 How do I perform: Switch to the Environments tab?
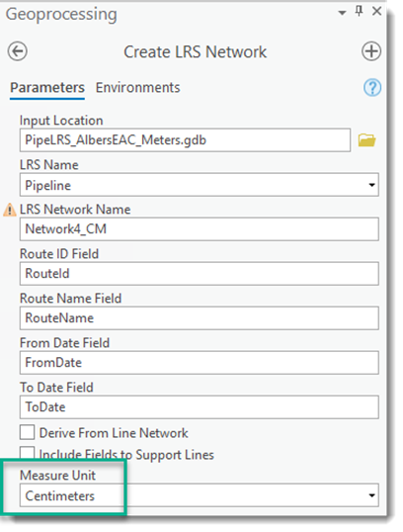137,88
